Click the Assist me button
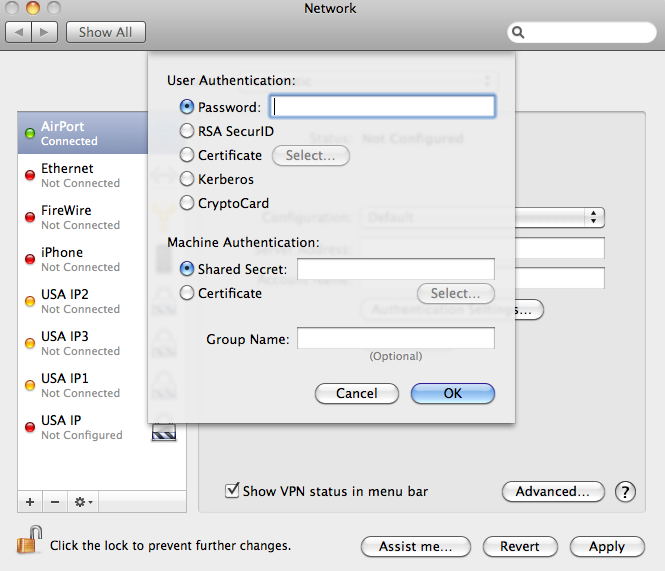 coord(416,546)
